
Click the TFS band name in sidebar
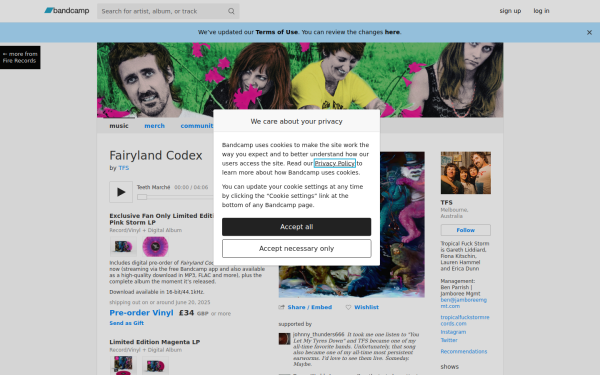point(446,202)
